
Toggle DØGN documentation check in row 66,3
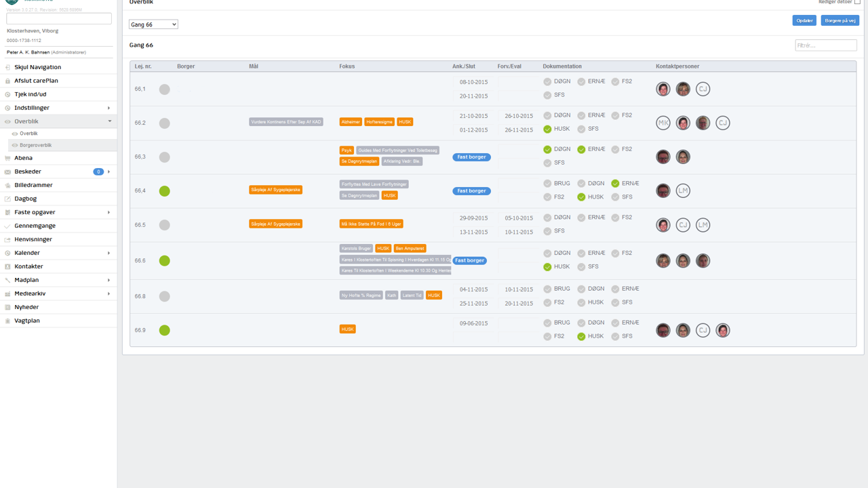[x=547, y=149]
